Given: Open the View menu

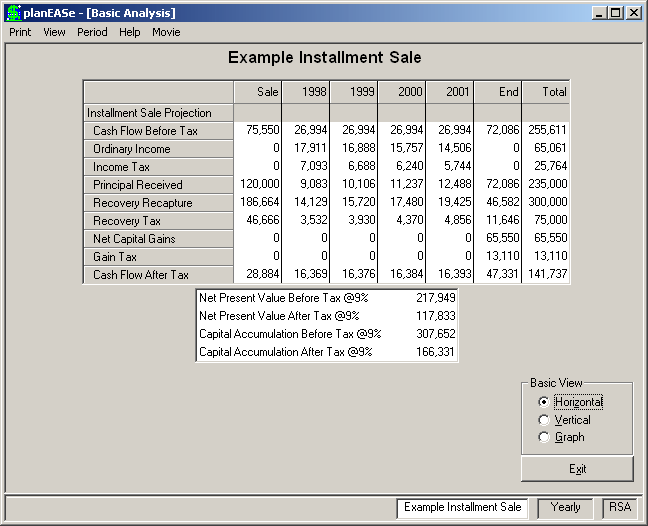Looking at the screenshot, I should point(54,32).
